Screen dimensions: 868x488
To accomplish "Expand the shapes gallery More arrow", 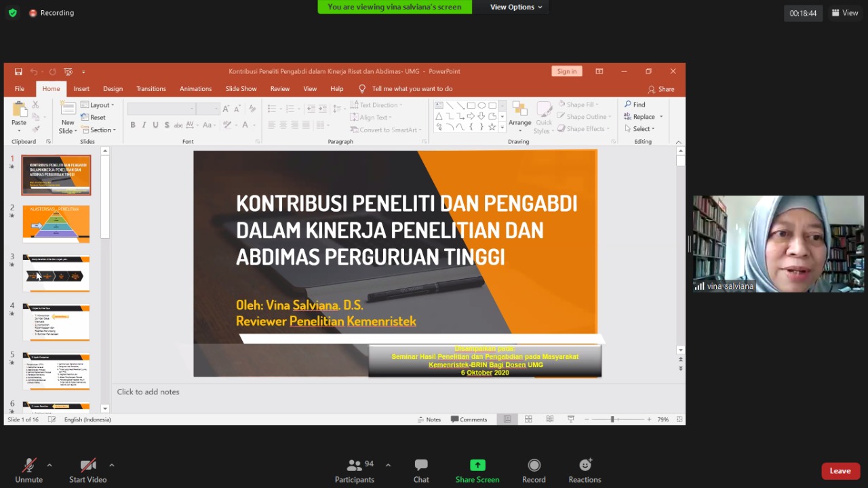I will (x=502, y=127).
